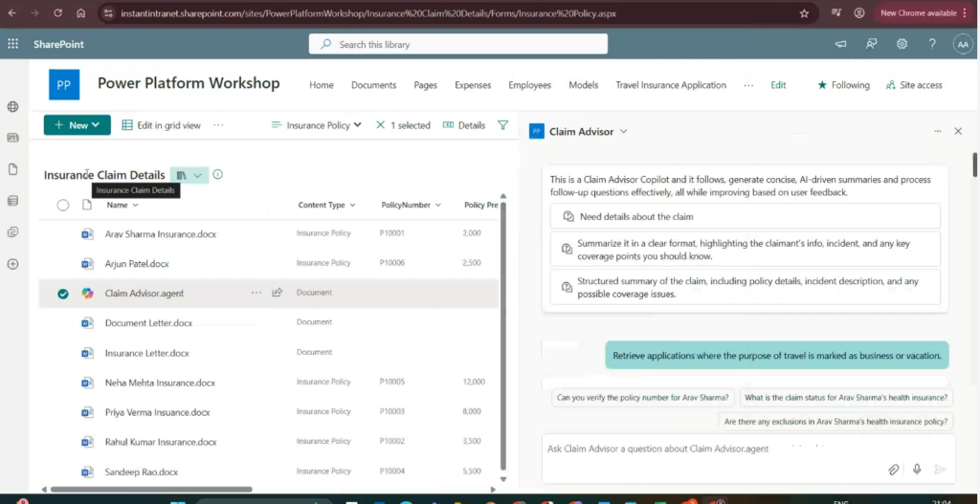980x504 pixels.
Task: Open Priya Verma Insuance.docx
Action: click(x=158, y=412)
